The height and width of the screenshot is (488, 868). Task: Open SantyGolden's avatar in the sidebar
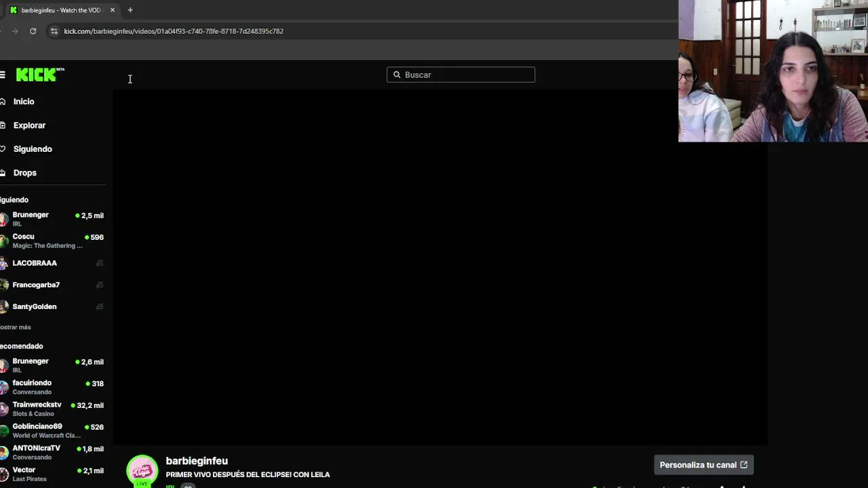(x=4, y=306)
